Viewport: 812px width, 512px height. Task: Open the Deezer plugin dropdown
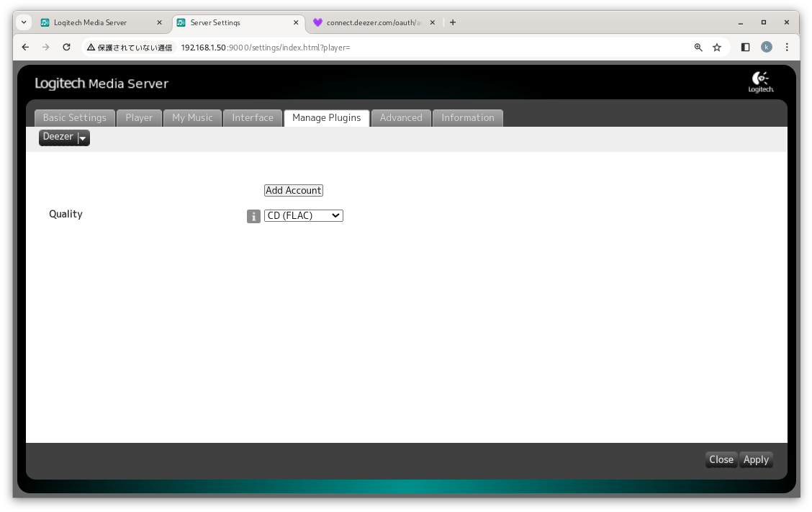tap(64, 138)
